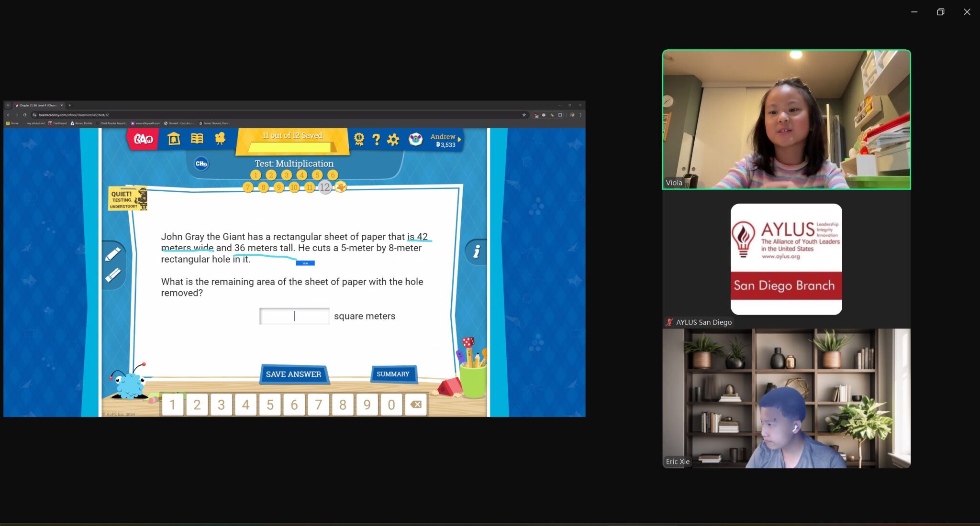The image size is (980, 526).
Task: Click the SUMMARY button
Action: pyautogui.click(x=393, y=374)
